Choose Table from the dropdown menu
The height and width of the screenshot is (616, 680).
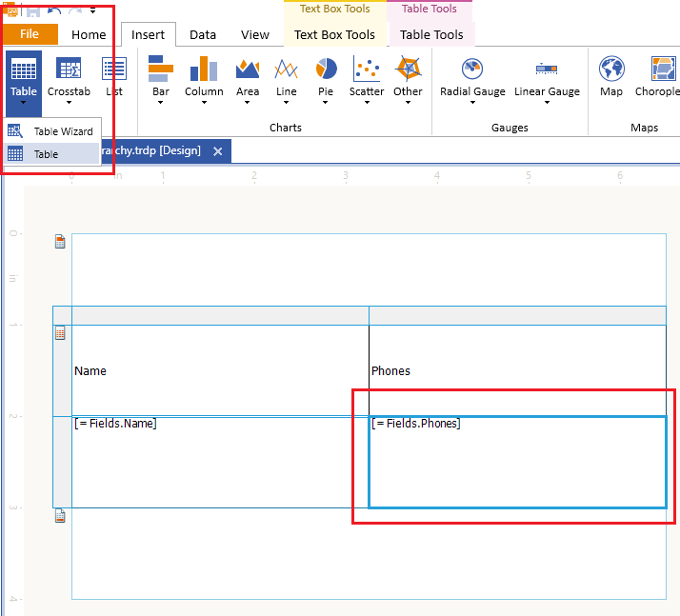[52, 154]
